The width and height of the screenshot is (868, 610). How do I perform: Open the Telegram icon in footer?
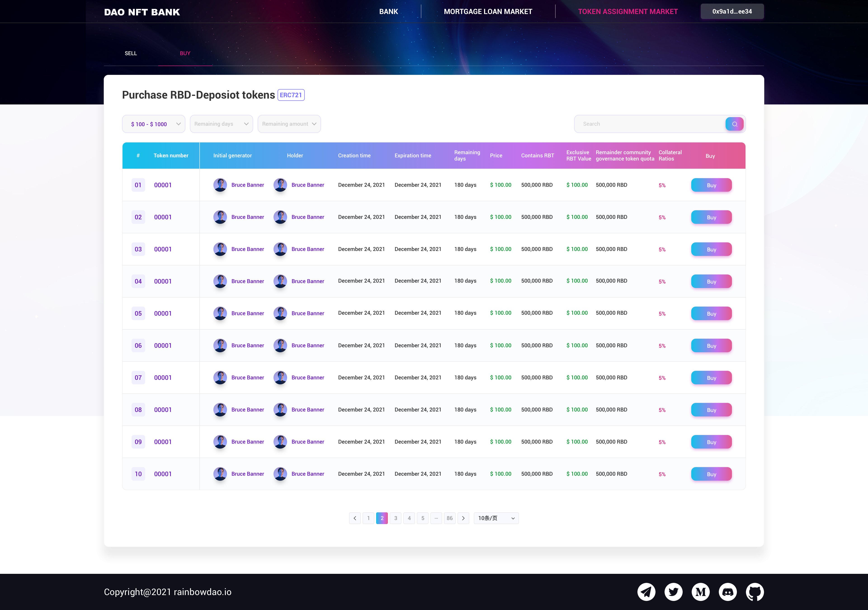[x=646, y=592]
